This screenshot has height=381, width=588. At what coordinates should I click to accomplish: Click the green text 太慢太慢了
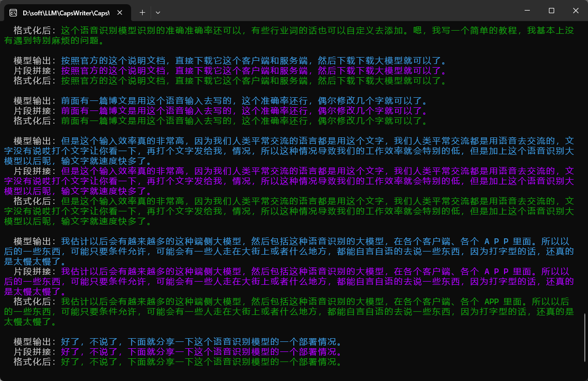coord(27,322)
